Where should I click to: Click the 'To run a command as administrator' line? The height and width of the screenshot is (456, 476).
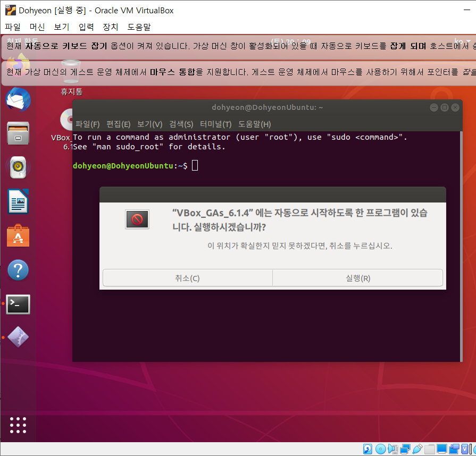(x=240, y=137)
